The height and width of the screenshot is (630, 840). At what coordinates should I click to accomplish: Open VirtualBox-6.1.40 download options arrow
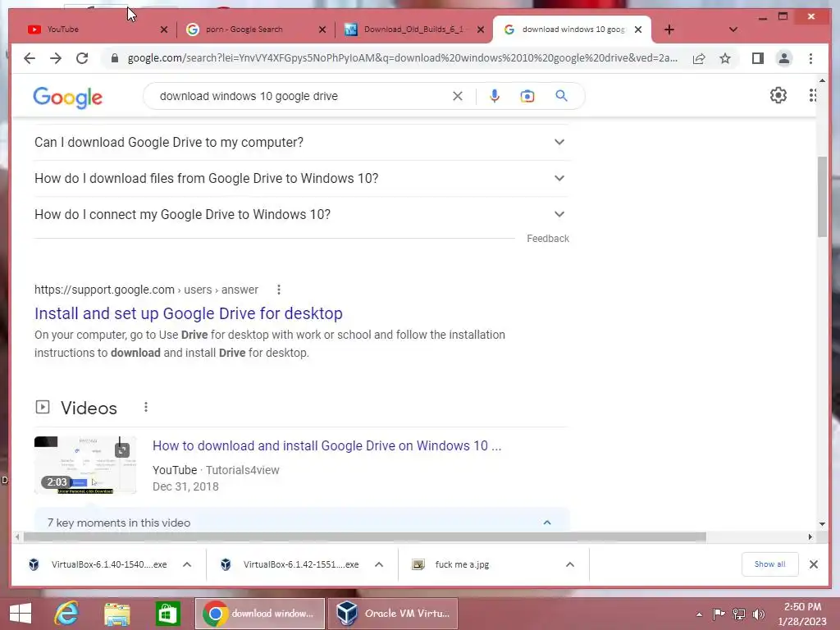point(187,564)
